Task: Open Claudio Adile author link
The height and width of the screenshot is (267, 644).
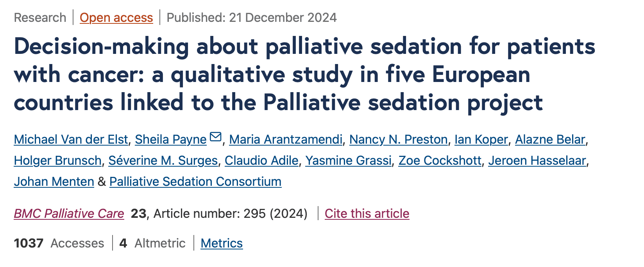Action: coord(261,160)
